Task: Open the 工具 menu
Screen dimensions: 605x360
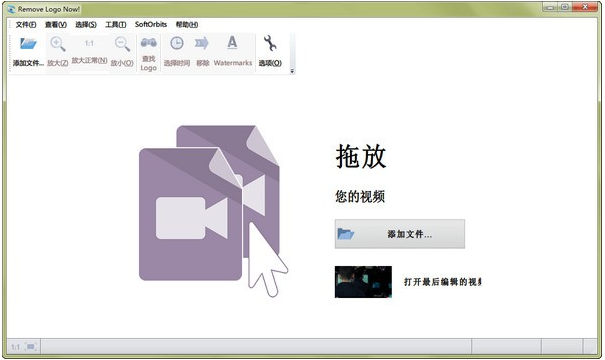Action: click(x=116, y=25)
